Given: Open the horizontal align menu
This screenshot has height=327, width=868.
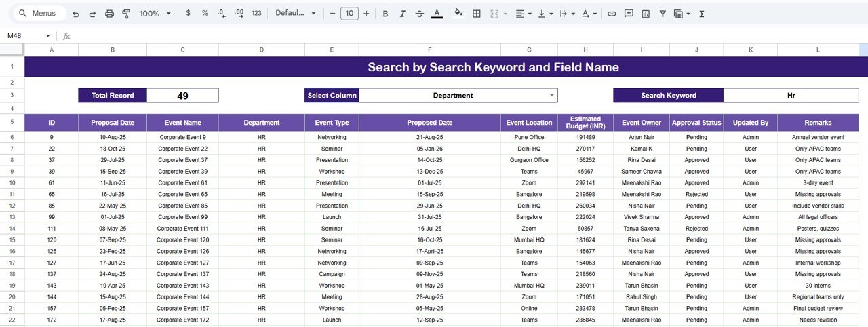Looking at the screenshot, I should pyautogui.click(x=522, y=14).
